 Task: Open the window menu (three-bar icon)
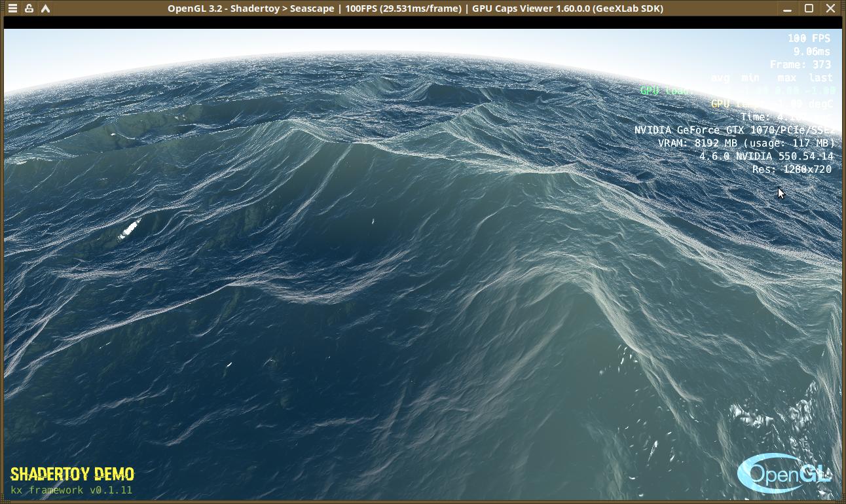point(12,9)
